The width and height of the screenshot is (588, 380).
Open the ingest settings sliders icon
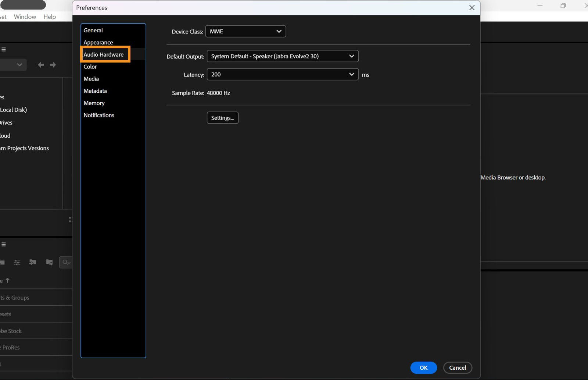17,262
